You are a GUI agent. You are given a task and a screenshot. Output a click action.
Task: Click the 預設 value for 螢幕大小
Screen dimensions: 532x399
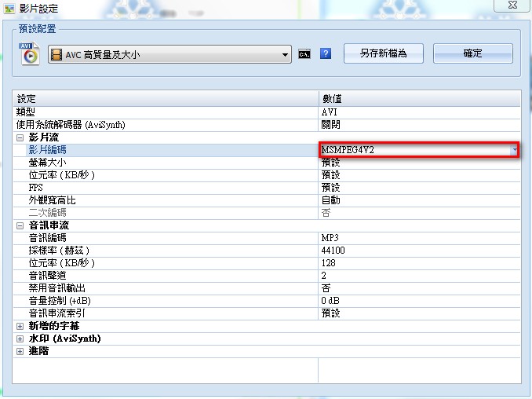click(331, 163)
